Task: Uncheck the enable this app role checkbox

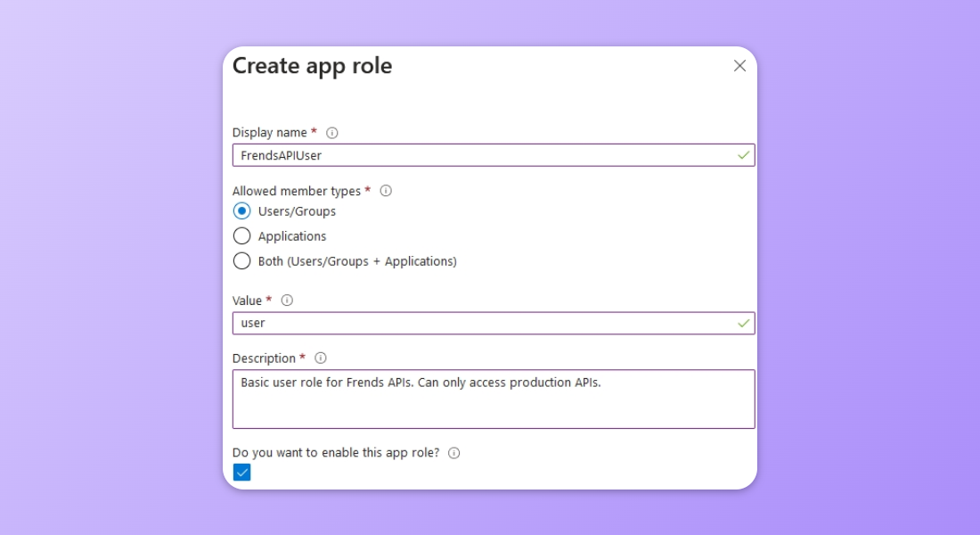Action: coord(241,473)
